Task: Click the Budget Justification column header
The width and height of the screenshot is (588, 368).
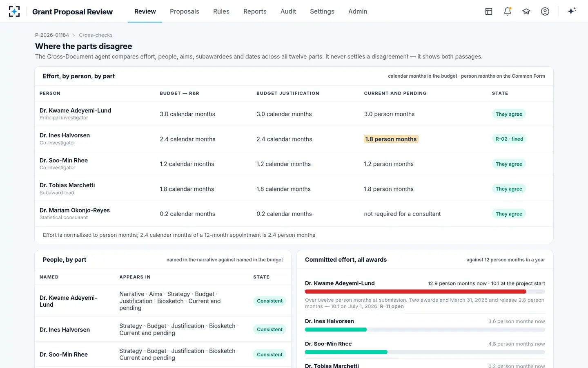Action: point(288,93)
